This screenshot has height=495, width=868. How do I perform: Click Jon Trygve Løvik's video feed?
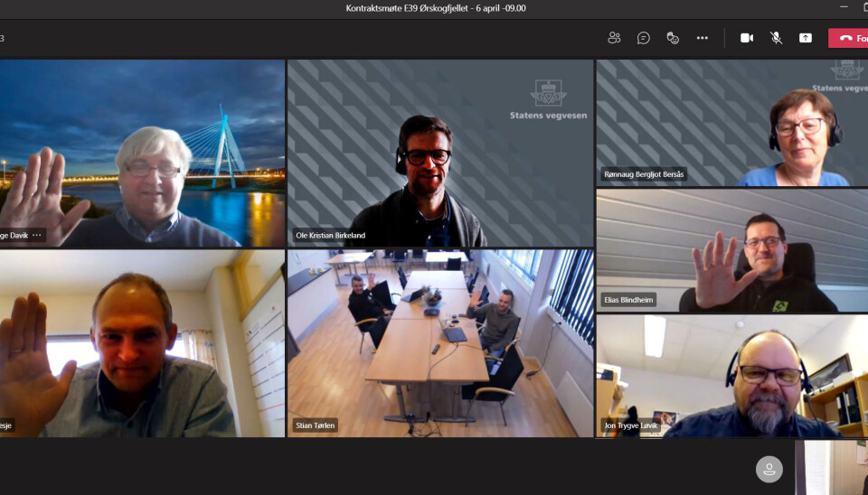pyautogui.click(x=731, y=376)
